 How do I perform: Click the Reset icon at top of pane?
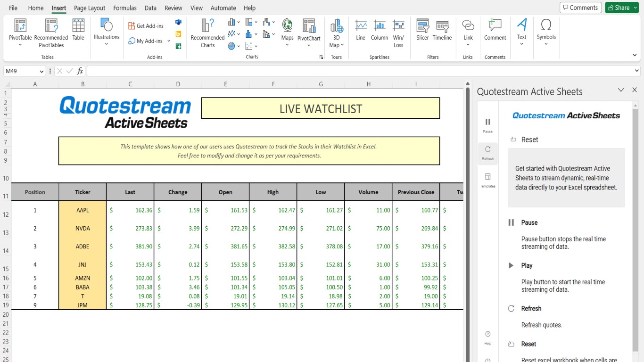point(513,140)
